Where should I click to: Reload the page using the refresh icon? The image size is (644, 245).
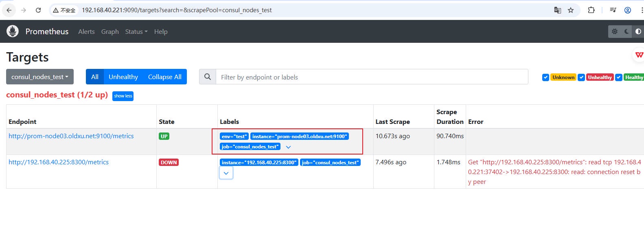point(38,10)
